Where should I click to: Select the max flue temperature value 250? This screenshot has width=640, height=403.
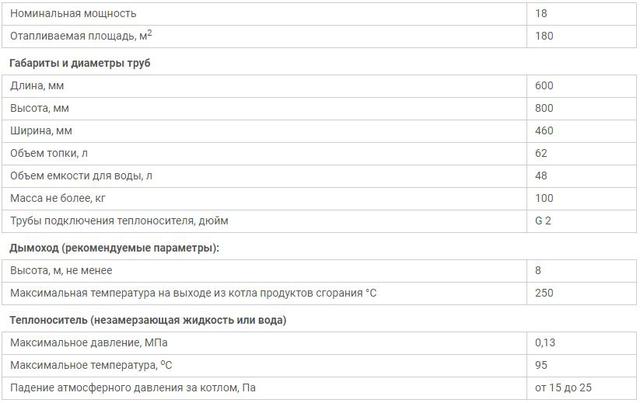click(544, 293)
